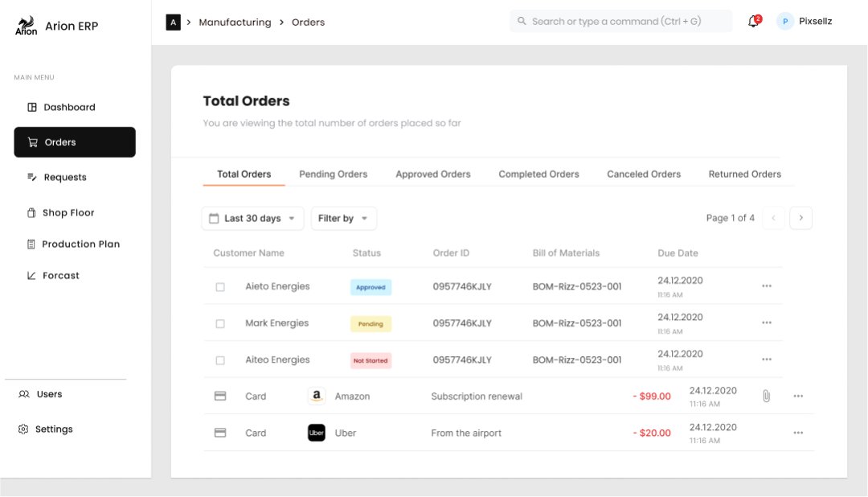
Task: Switch to Returned Orders tab
Action: tap(744, 174)
